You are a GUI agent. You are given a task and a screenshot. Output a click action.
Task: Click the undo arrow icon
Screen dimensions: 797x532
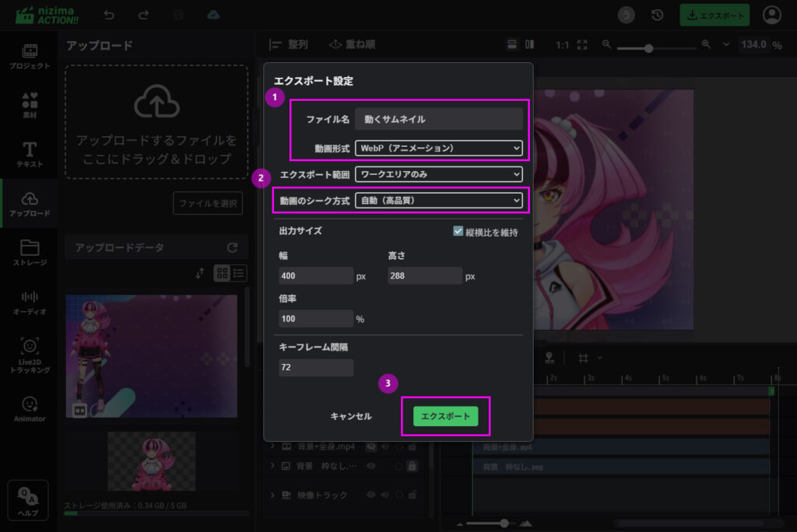[x=108, y=15]
